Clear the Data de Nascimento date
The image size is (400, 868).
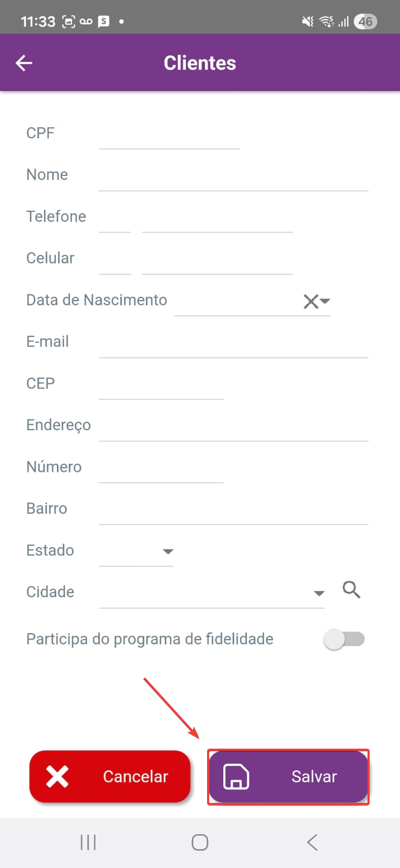pyautogui.click(x=311, y=301)
